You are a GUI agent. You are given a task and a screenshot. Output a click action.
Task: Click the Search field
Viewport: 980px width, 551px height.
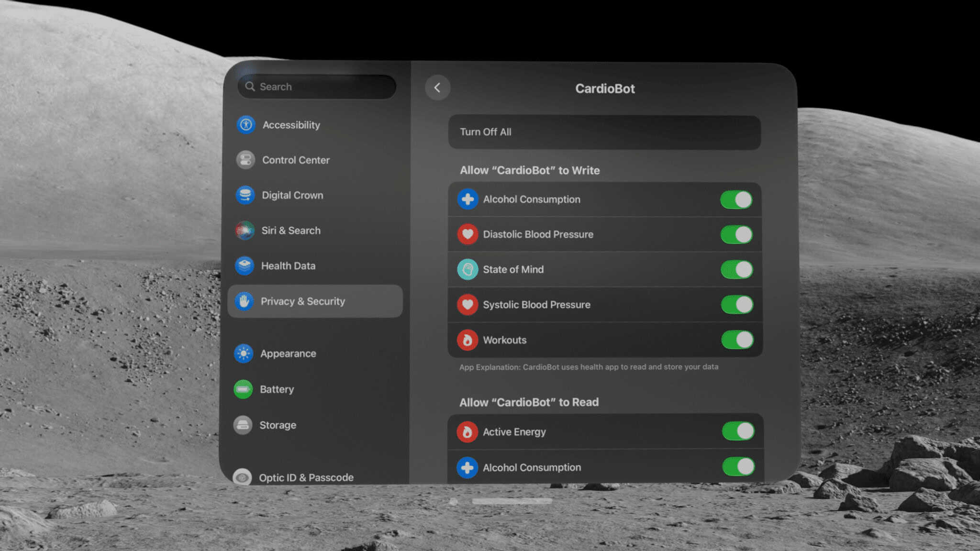click(317, 87)
